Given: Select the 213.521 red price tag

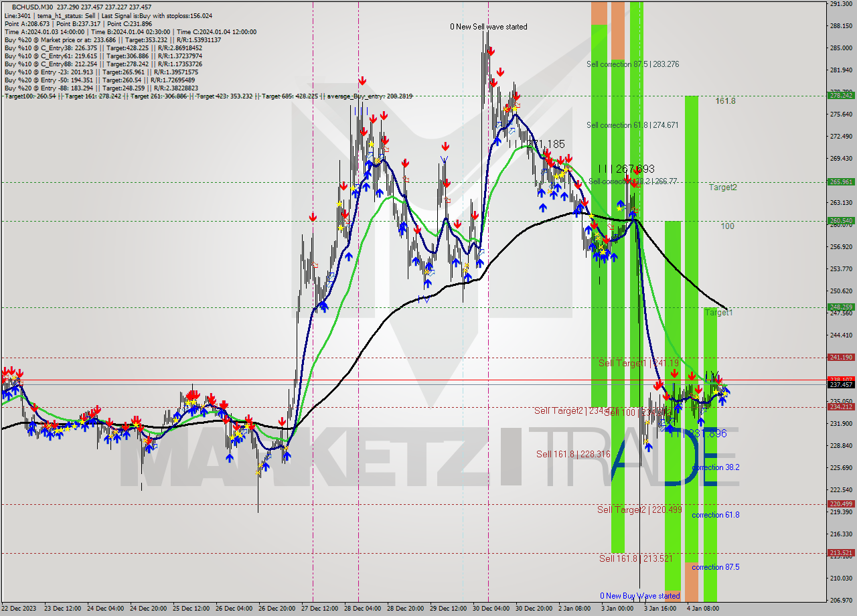Looking at the screenshot, I should (x=841, y=553).
